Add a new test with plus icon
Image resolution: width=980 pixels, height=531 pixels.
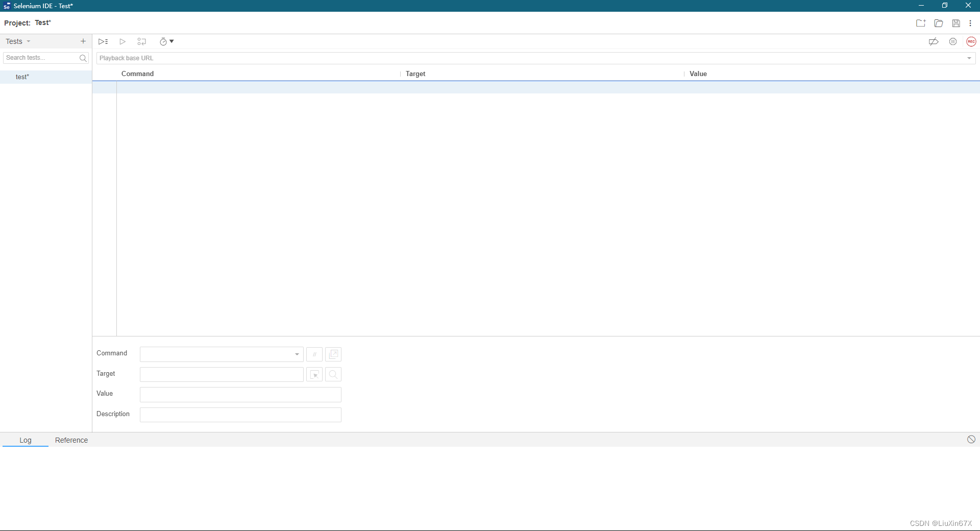[x=83, y=41]
